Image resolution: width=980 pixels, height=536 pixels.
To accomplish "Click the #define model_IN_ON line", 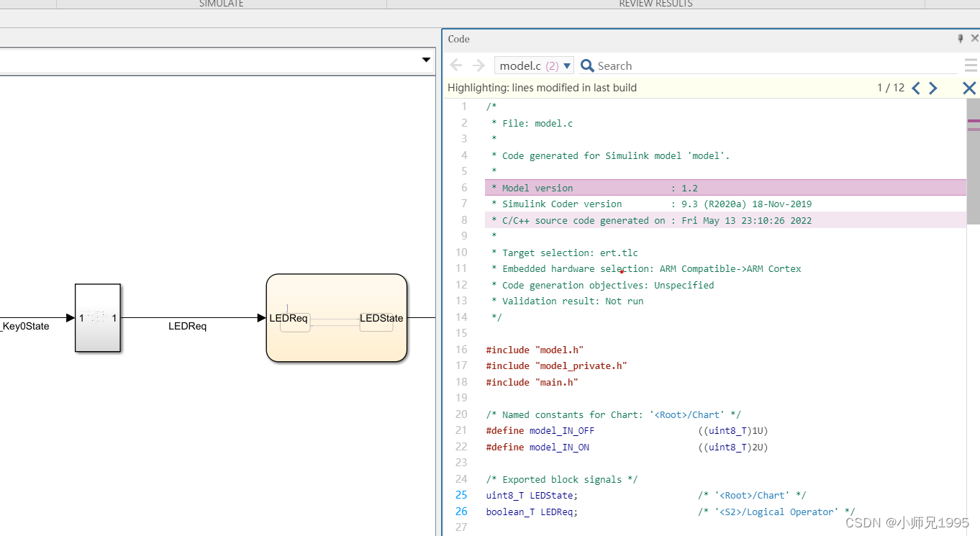I will 627,447.
